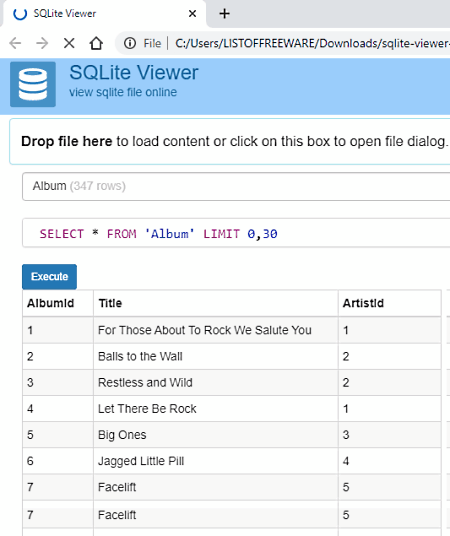The width and height of the screenshot is (450, 536).
Task: Click the SQL query text field
Action: [236, 233]
